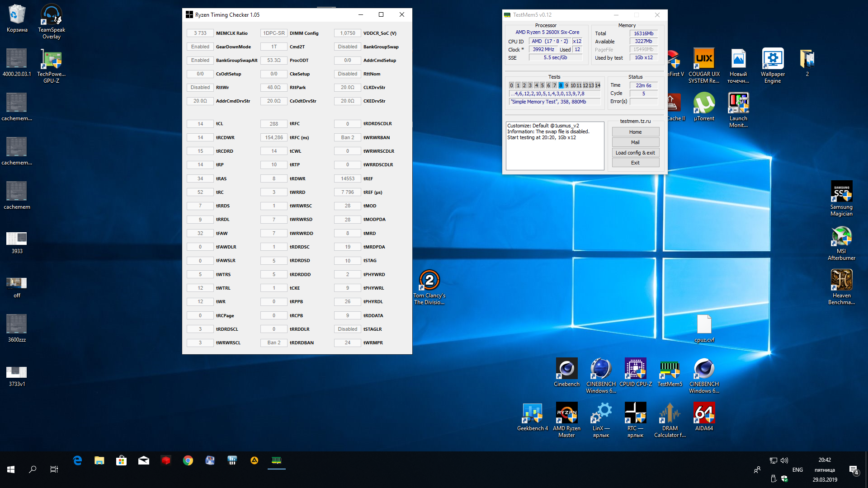Open the Samsung Magician desktop icon
This screenshot has height=488, width=868.
pos(841,192)
